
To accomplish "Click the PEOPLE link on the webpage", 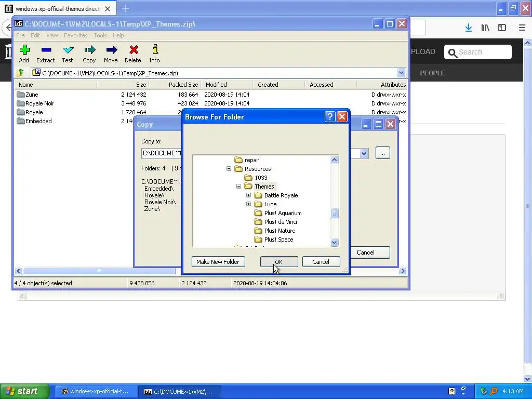I will coord(432,73).
